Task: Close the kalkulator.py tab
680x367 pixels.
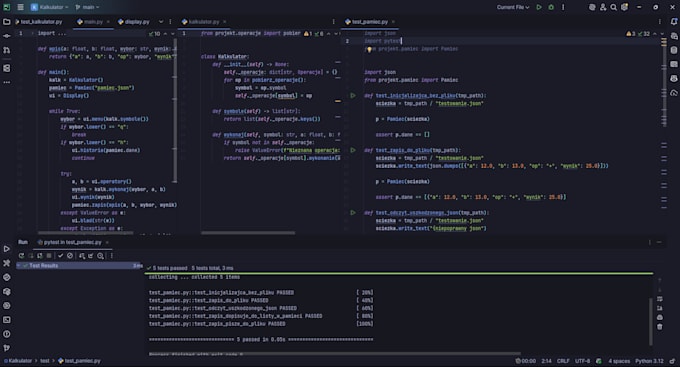Action: coord(224,22)
